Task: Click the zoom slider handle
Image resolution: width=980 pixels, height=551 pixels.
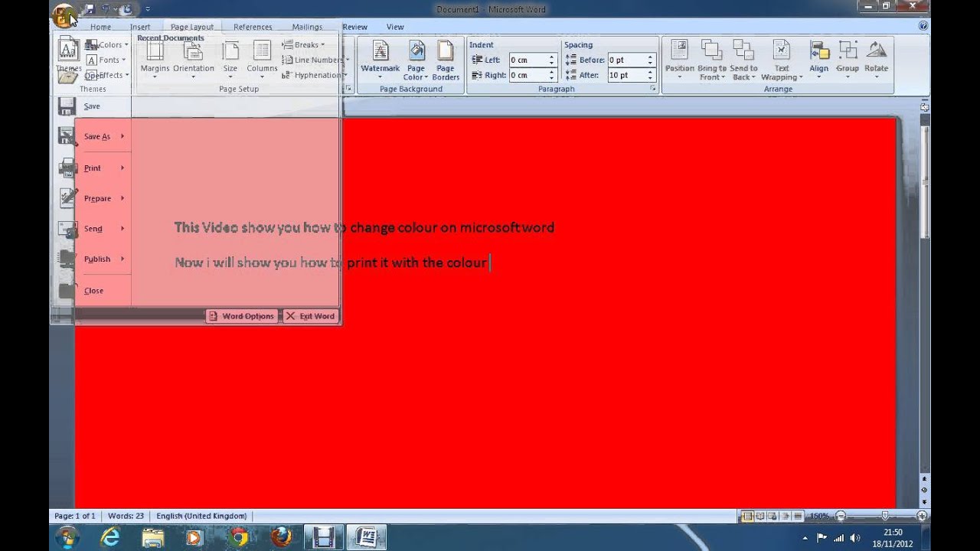Action: point(884,516)
